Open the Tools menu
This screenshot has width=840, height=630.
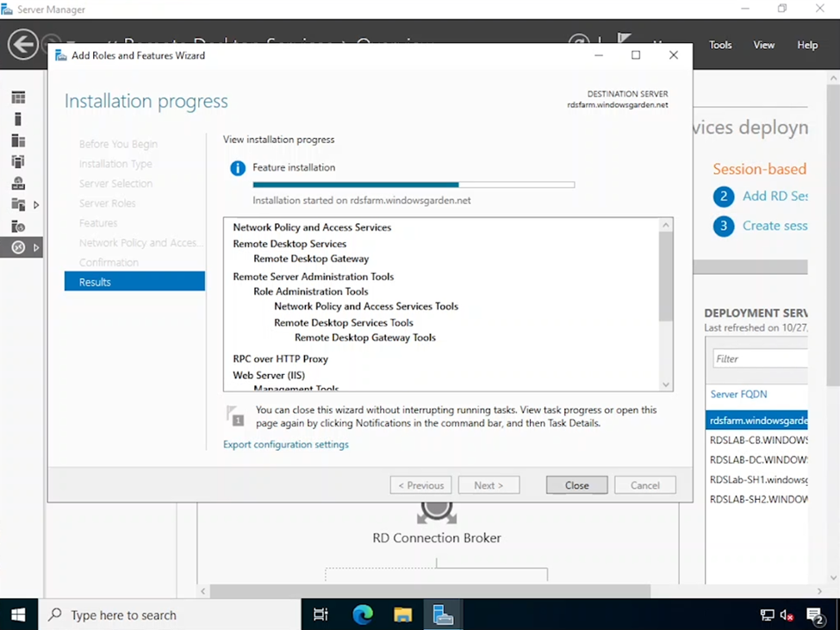point(720,45)
